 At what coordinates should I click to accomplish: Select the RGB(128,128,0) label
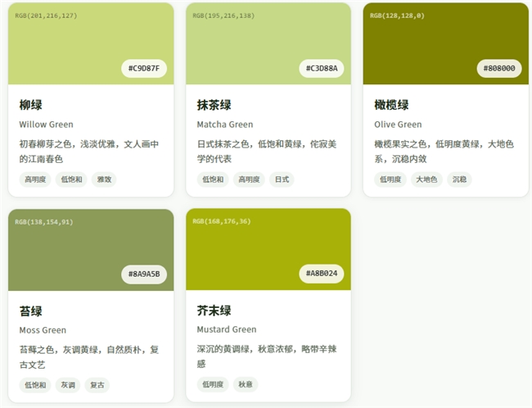point(397,16)
